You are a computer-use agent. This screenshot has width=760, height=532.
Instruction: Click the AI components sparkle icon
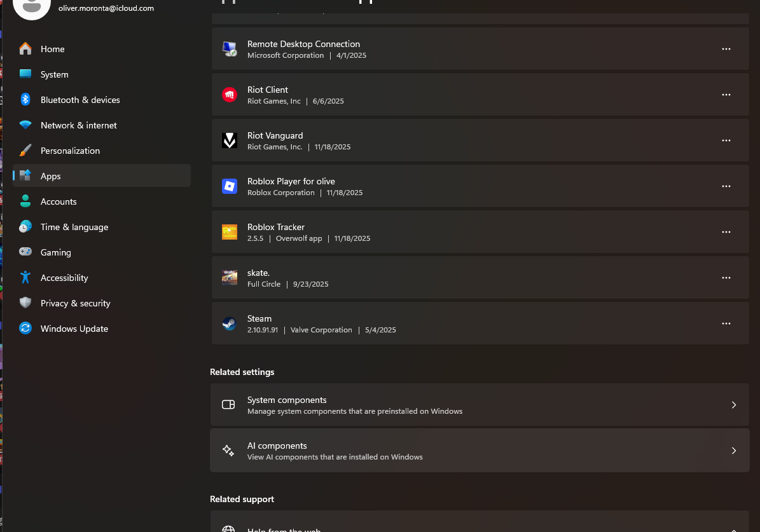(x=228, y=451)
